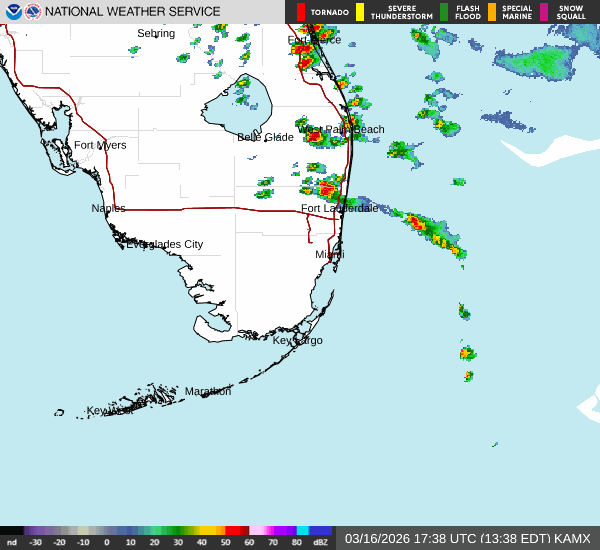
Task: Select the yellow Severe Thunderstorm legend swatch
Action: [360, 12]
